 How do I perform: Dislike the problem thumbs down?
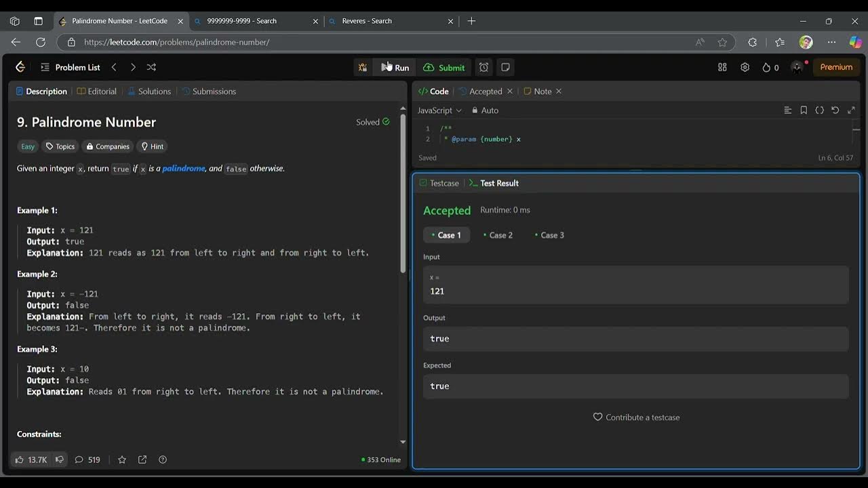click(60, 460)
